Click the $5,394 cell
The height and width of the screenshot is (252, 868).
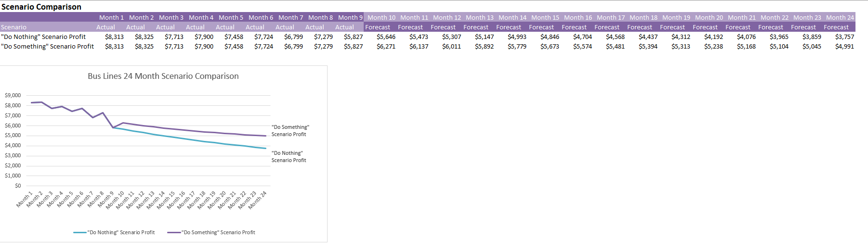[648, 47]
